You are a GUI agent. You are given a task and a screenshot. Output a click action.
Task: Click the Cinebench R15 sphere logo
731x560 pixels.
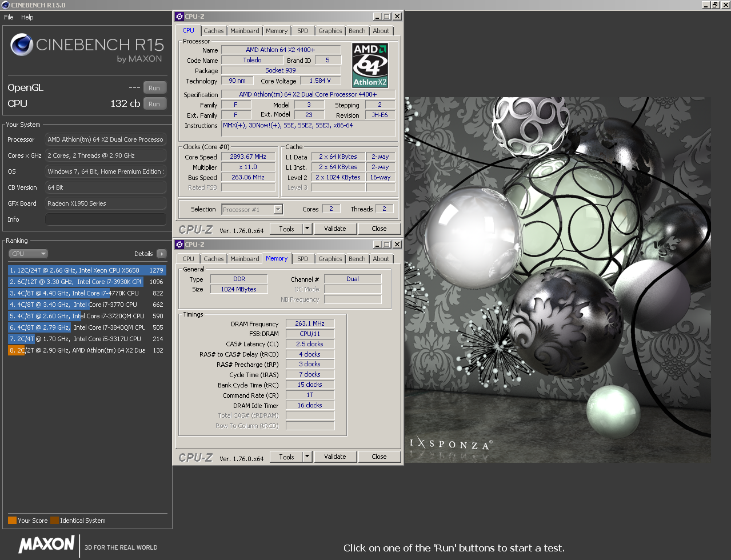point(22,45)
